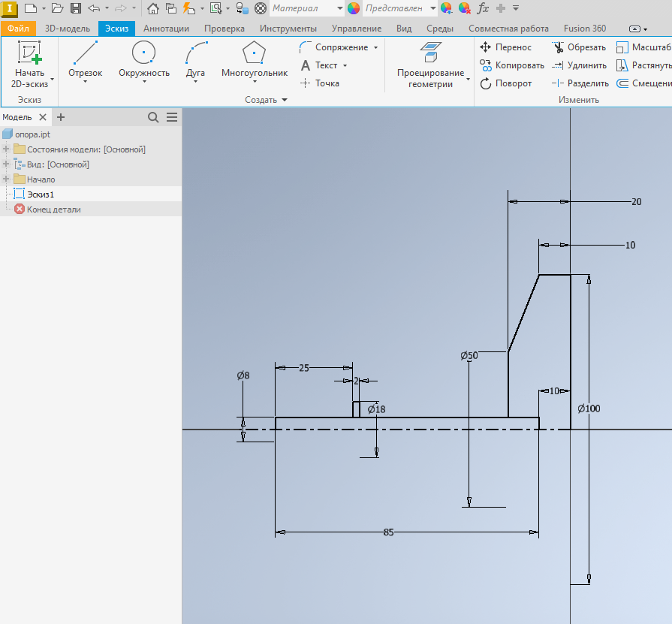The width and height of the screenshot is (672, 624).
Task: Open the Отрезок tool dropdown arrow
Action: point(86,81)
